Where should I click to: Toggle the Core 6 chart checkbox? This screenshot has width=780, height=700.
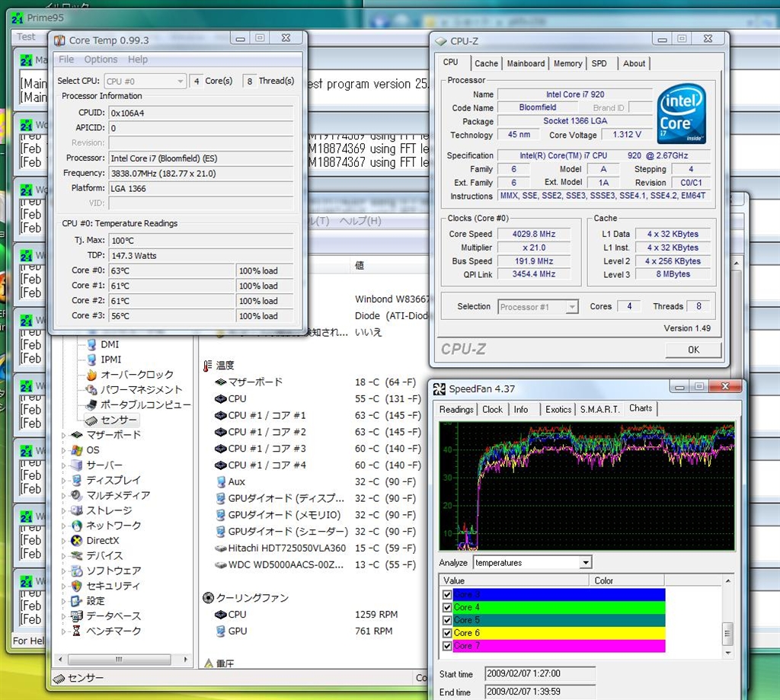[x=447, y=633]
